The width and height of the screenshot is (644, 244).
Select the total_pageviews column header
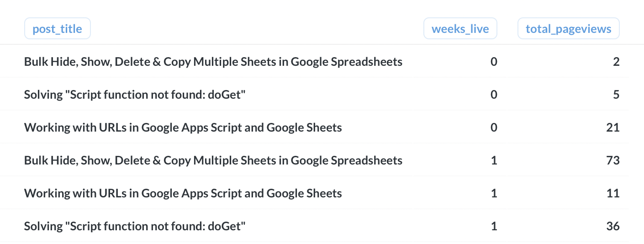tap(568, 29)
